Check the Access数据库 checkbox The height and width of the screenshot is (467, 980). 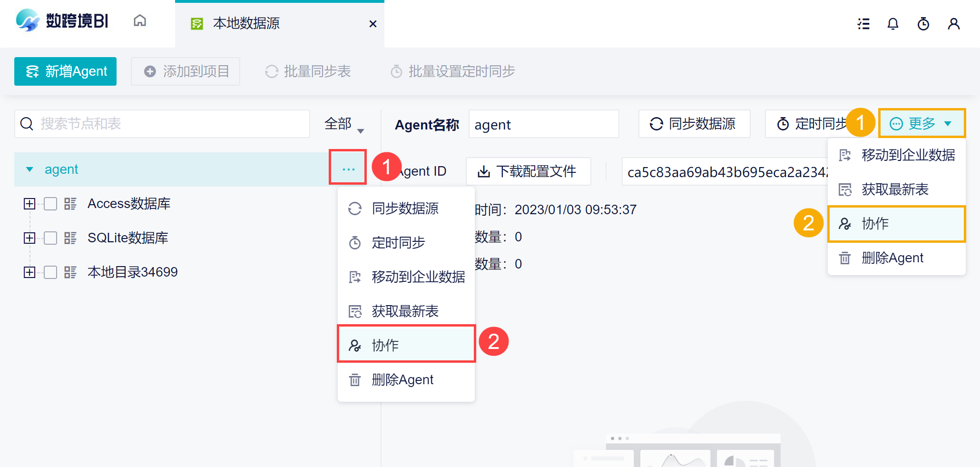tap(50, 204)
